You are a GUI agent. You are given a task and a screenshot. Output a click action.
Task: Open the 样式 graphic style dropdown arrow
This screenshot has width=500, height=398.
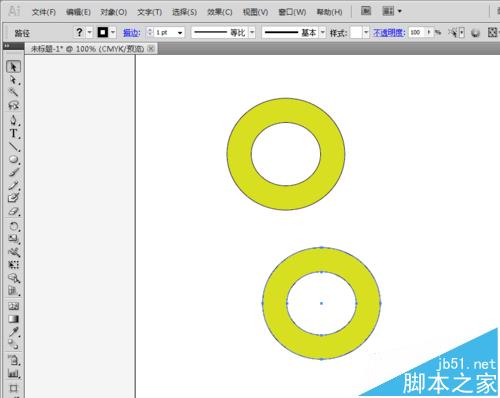click(x=366, y=33)
